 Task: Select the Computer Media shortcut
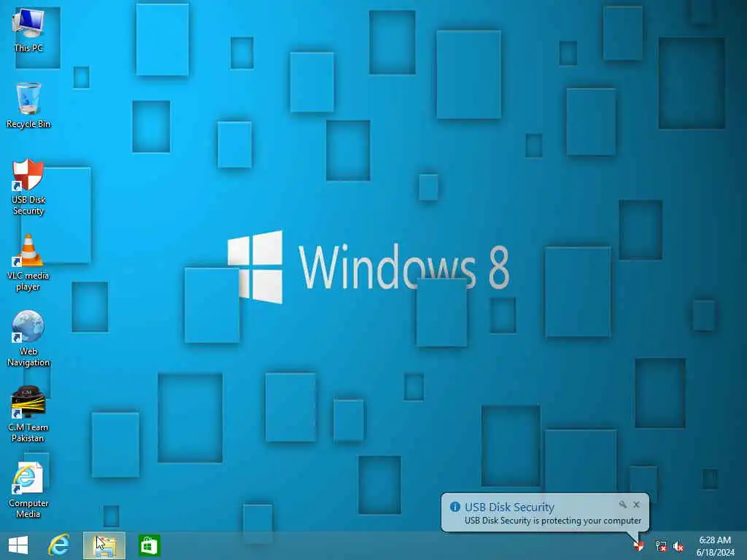(x=28, y=490)
